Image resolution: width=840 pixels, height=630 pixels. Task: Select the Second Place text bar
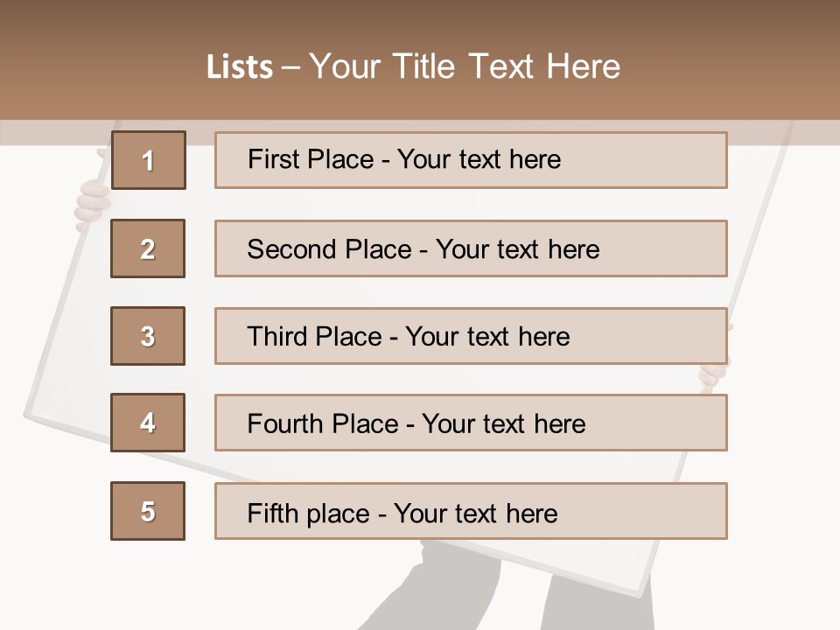point(471,248)
